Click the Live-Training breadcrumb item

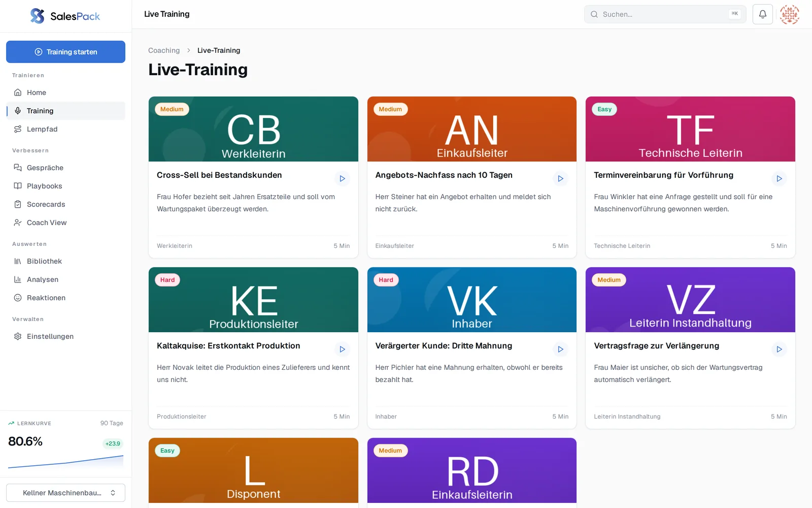pyautogui.click(x=219, y=50)
